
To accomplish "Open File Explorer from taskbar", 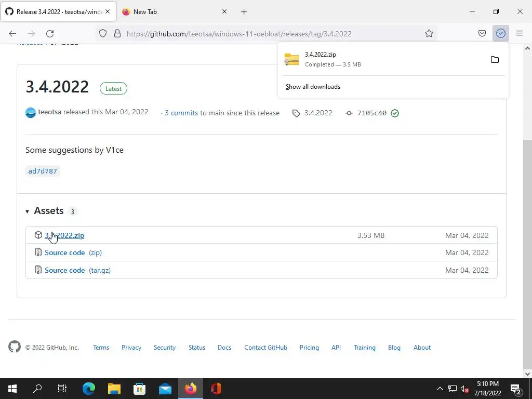I will (114, 389).
